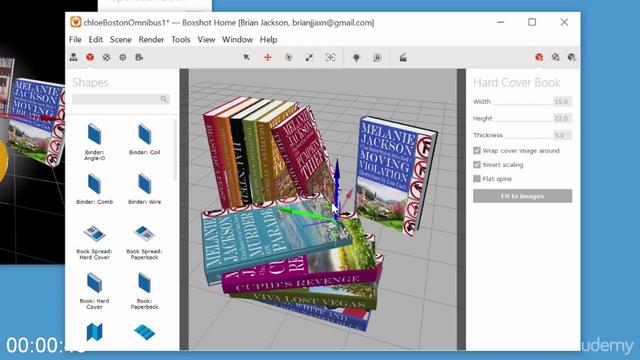640x360 pixels.
Task: Click the Width slider track
Action: pyautogui.click(x=522, y=105)
